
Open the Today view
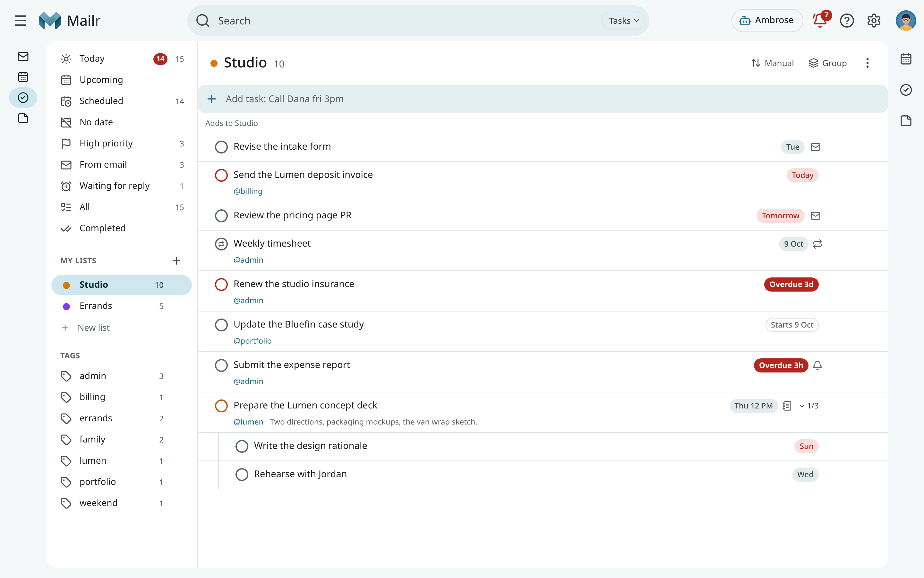tap(121, 59)
